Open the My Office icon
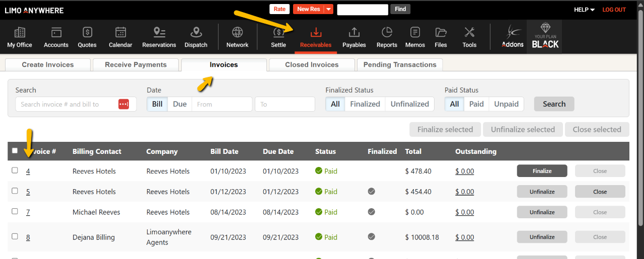The height and width of the screenshot is (259, 644). tap(20, 33)
